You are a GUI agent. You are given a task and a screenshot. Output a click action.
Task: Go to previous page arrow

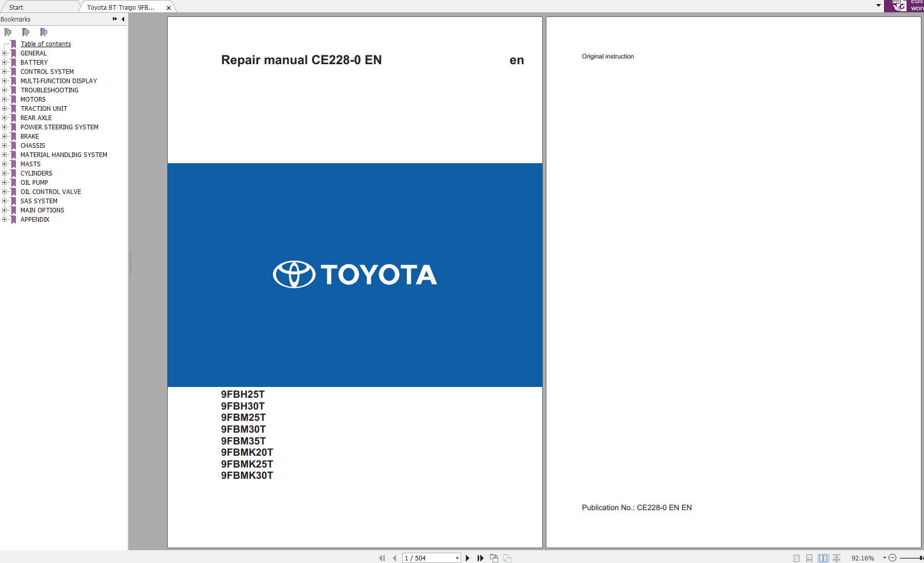tap(394, 558)
